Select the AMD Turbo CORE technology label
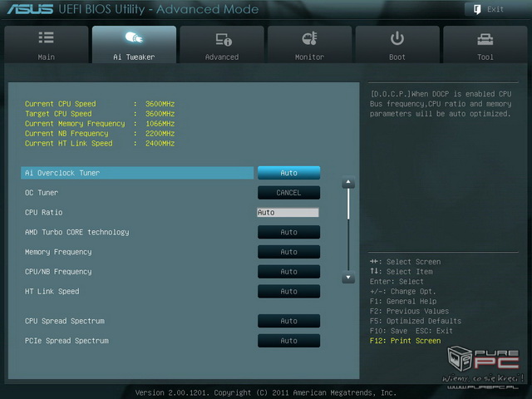Screen dimensions: 532x399 click(77, 233)
